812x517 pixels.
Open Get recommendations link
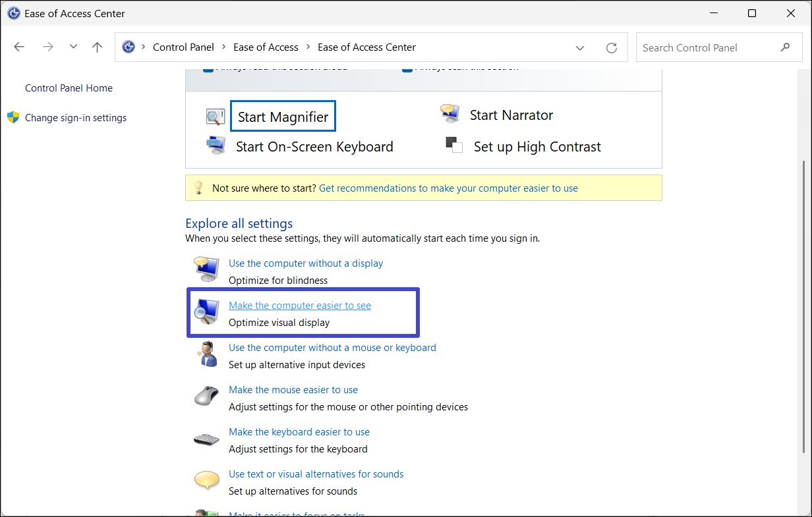[x=448, y=188]
